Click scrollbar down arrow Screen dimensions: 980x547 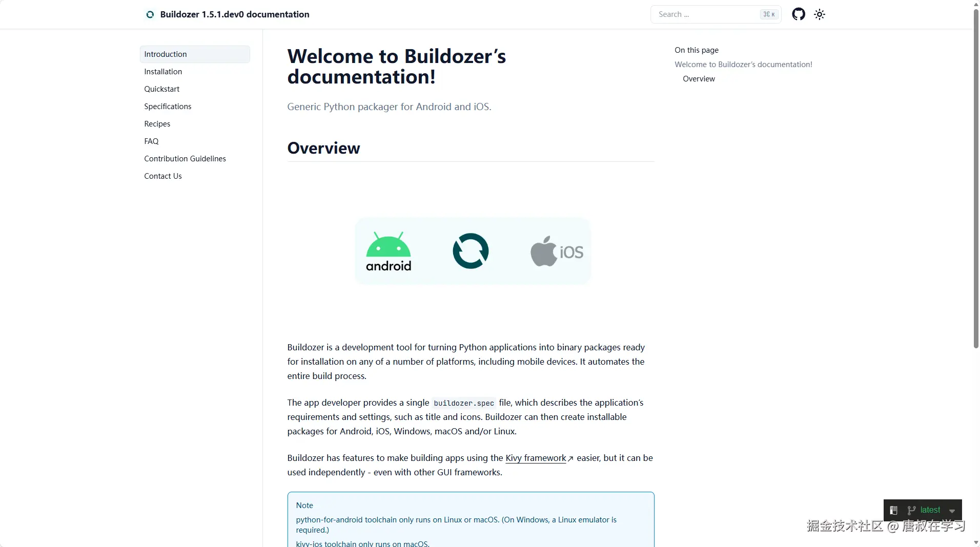point(976,543)
